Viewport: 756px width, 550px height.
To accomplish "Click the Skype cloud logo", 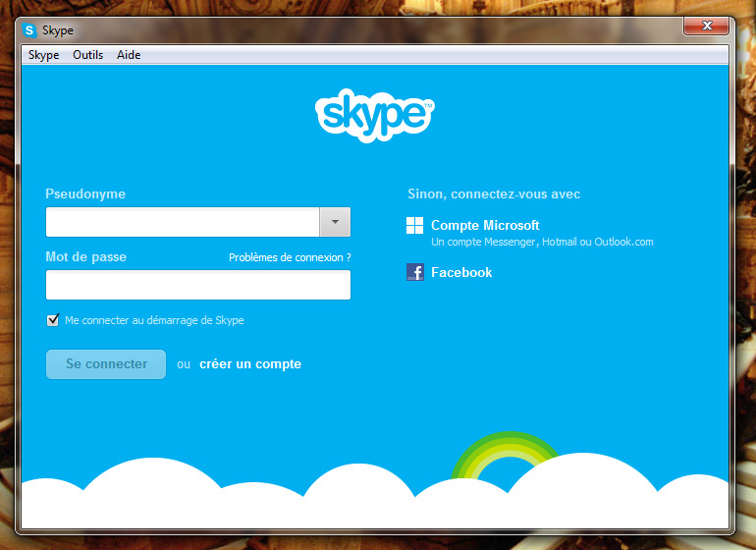I will tap(375, 115).
